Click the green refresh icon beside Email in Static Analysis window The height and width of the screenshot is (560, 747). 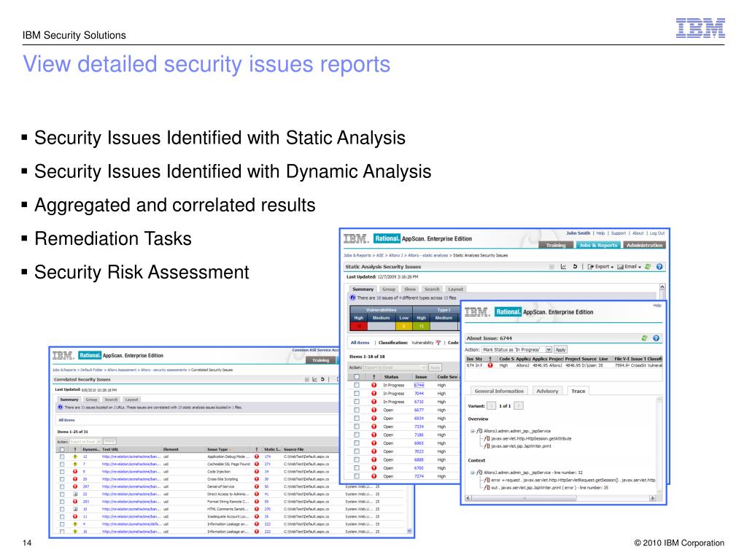point(648,267)
